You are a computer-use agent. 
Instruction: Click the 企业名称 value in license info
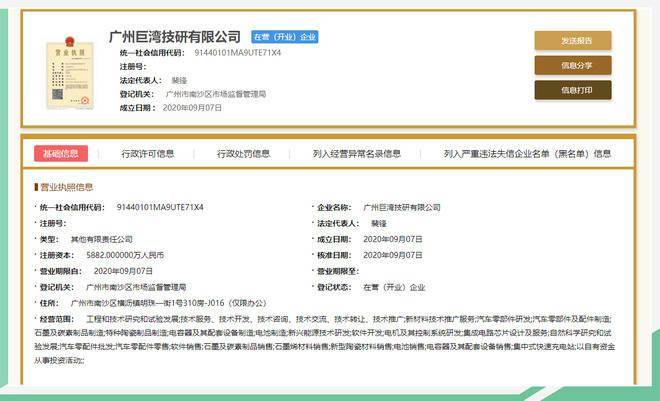click(402, 207)
